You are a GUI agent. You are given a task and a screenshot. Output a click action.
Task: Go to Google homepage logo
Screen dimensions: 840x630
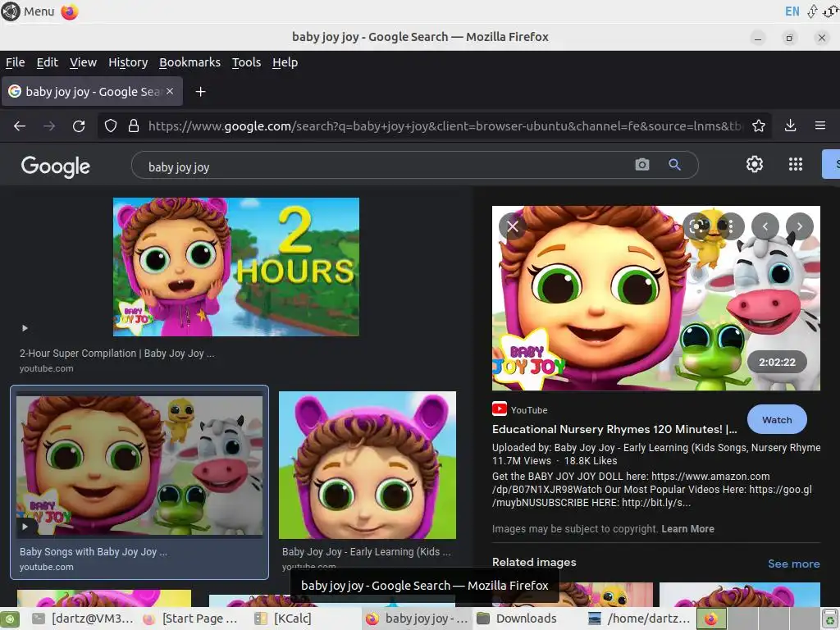tap(56, 166)
